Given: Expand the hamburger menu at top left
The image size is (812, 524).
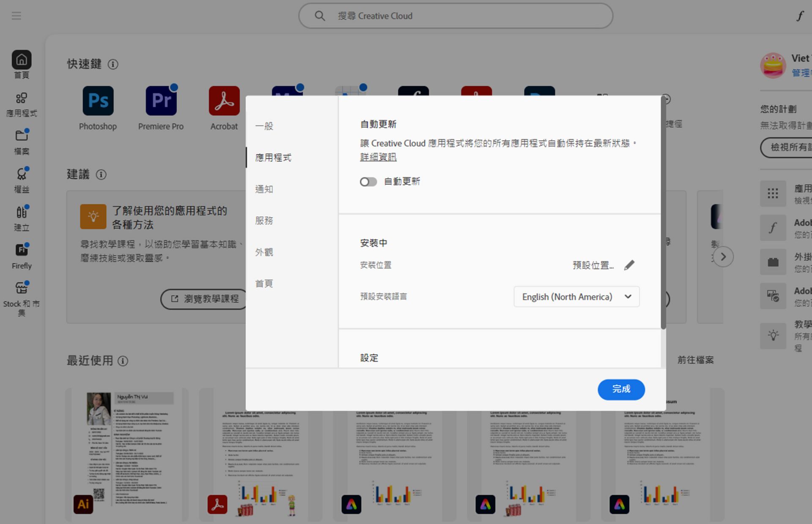Looking at the screenshot, I should pos(16,16).
